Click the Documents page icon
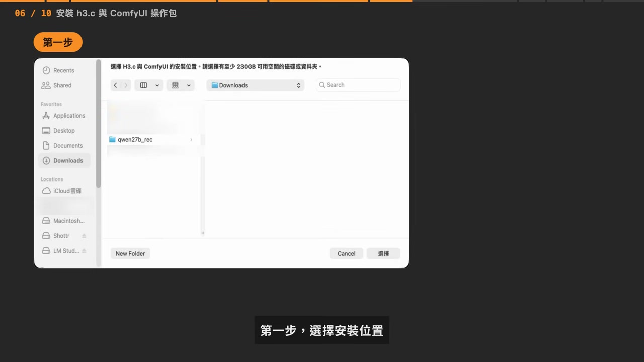Viewport: 644px width, 362px height. tap(46, 146)
